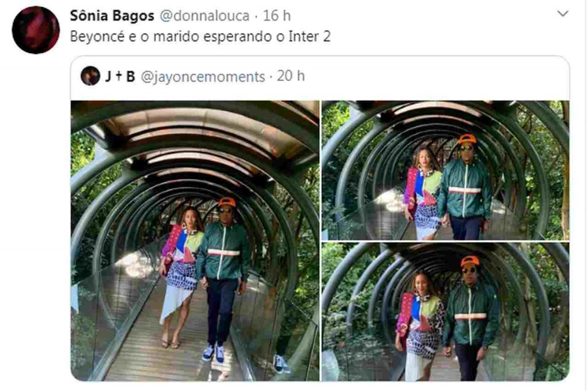Open the upper small tunnel photo
The height and width of the screenshot is (392, 588).
point(446,170)
